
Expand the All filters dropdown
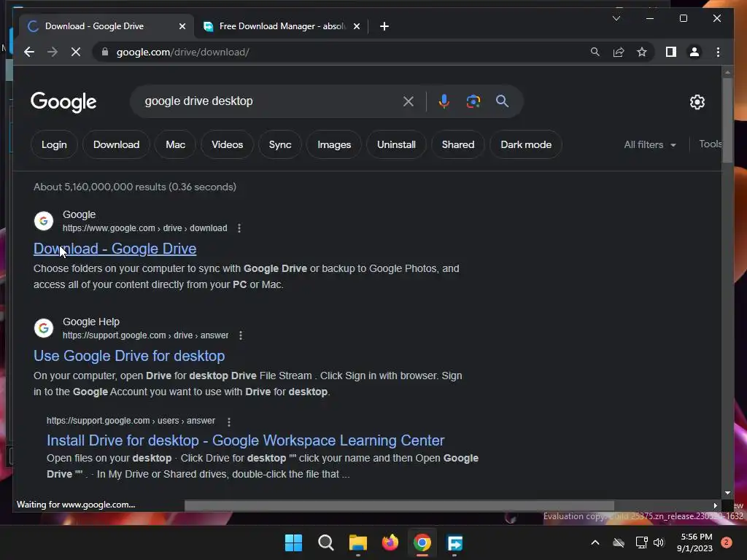pyautogui.click(x=650, y=144)
